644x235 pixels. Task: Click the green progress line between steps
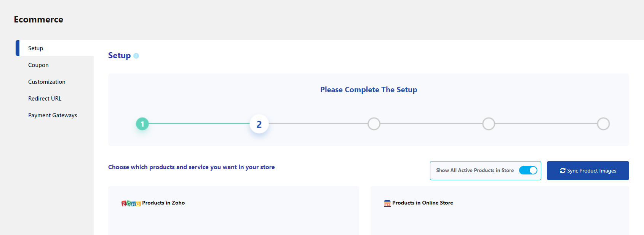click(199, 123)
